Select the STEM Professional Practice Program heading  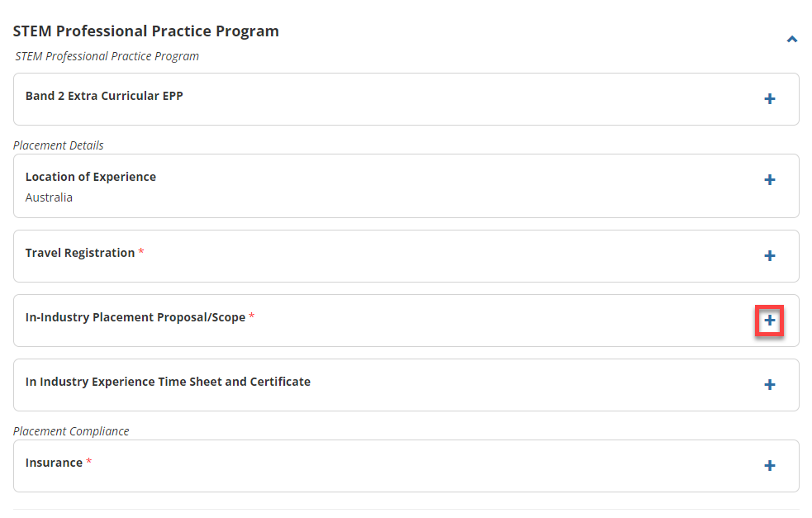145,31
